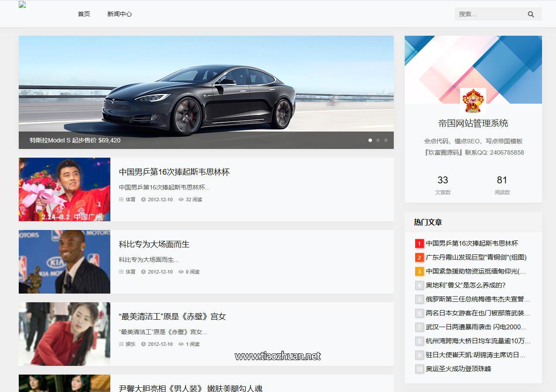Click the clock icon in the 科比 article
The image size is (556, 392).
pos(143,272)
